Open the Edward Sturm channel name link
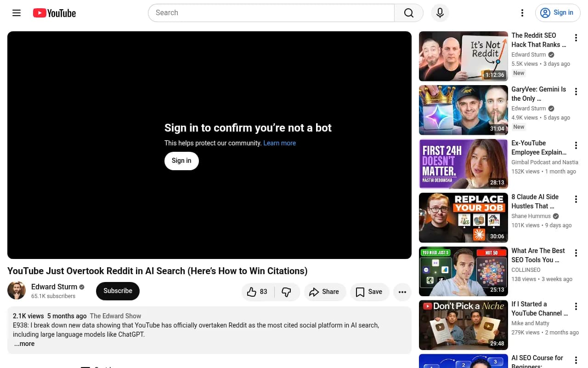Viewport: 588px width, 368px height. pyautogui.click(x=54, y=287)
